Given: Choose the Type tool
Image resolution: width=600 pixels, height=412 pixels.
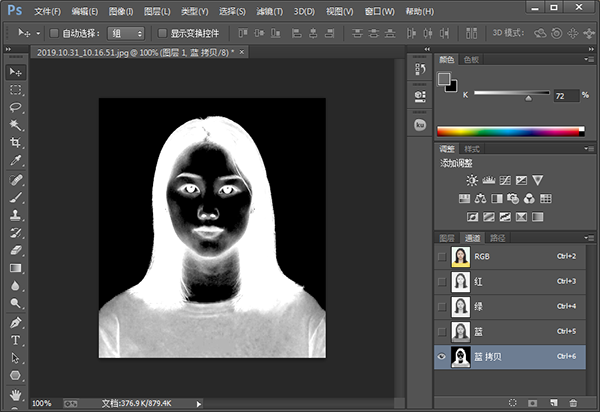Looking at the screenshot, I should [16, 340].
